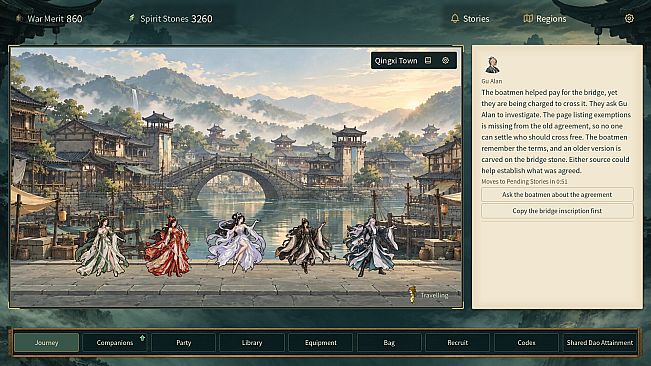Click the Qingxi Town location label
The width and height of the screenshot is (651, 366).
coord(396,61)
